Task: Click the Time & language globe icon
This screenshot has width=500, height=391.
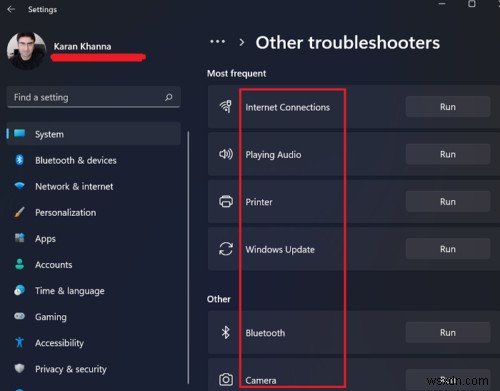Action: 20,290
